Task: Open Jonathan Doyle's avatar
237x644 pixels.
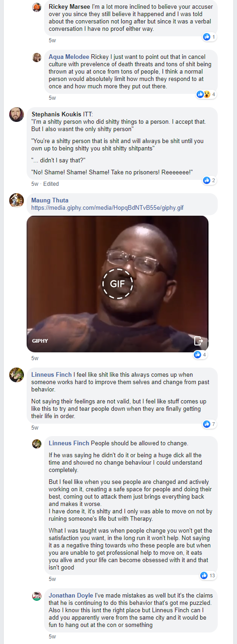Action: (x=37, y=596)
